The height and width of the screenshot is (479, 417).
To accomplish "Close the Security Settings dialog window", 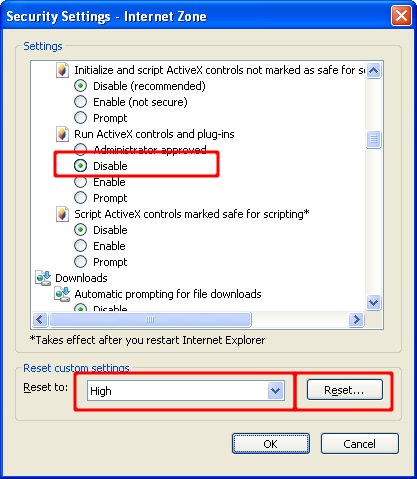I will point(401,16).
